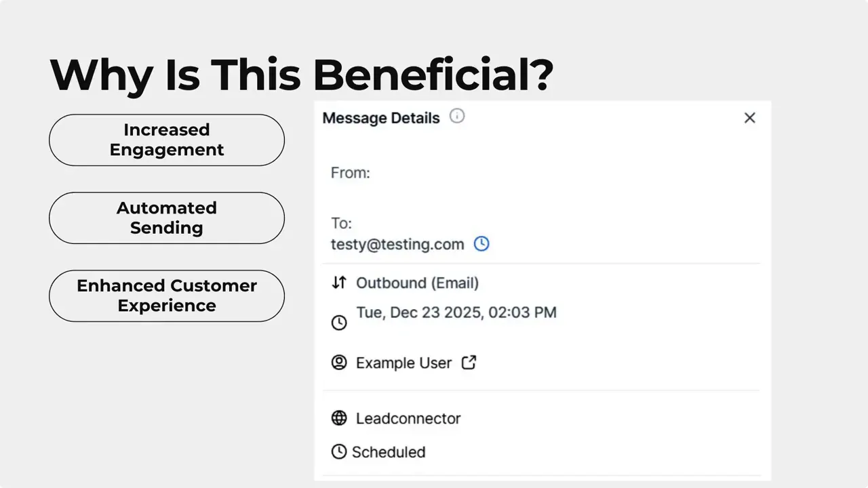
Task: Click the Scheduled status label
Action: (x=389, y=451)
